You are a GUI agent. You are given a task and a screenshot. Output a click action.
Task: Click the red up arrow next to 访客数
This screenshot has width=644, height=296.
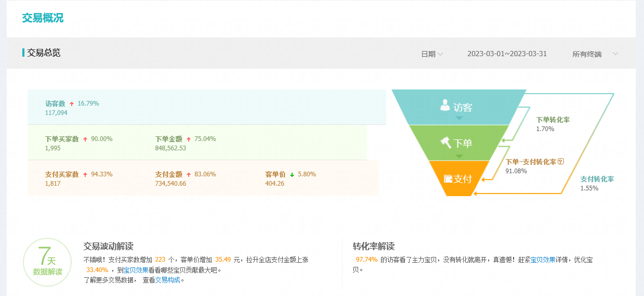pos(72,104)
